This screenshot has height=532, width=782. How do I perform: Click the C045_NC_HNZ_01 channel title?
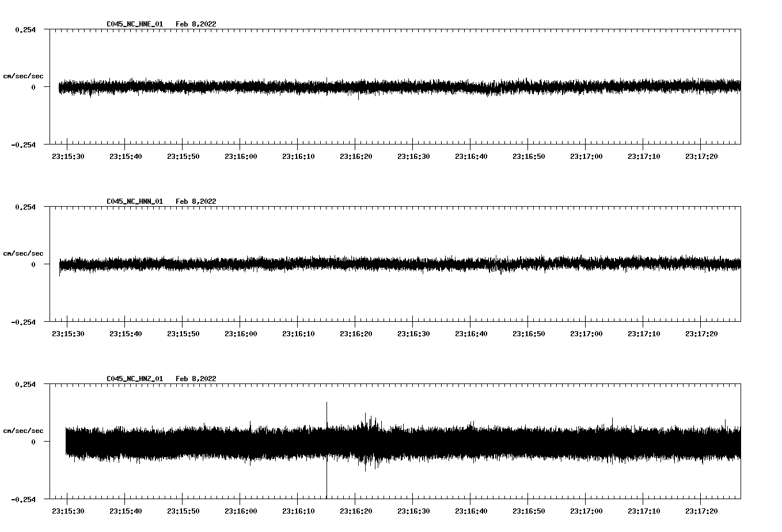pos(135,379)
